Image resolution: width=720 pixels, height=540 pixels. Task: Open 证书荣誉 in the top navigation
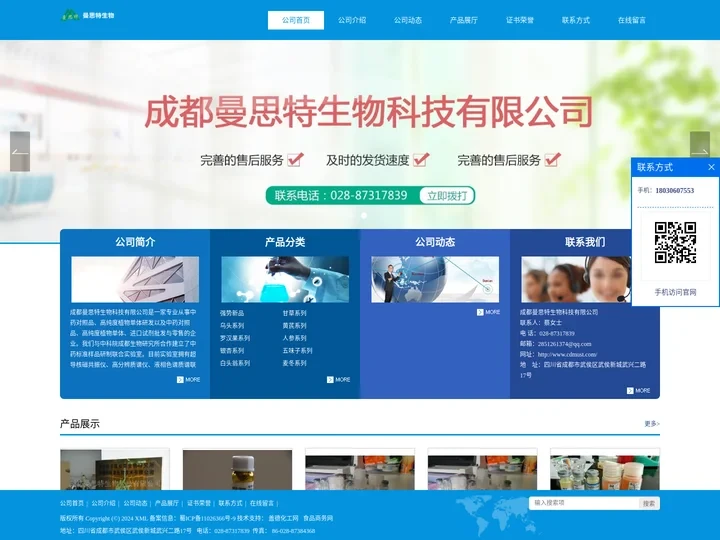520,20
